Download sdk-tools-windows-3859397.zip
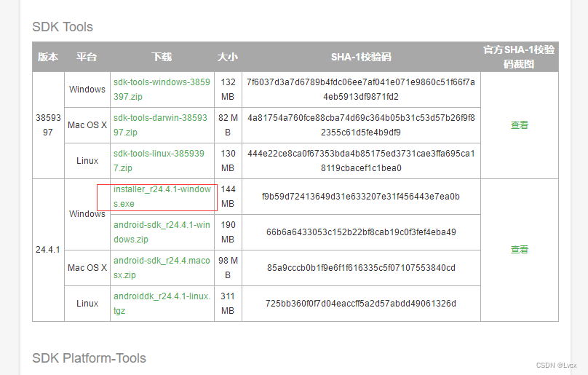This screenshot has width=588, height=375. (162, 90)
